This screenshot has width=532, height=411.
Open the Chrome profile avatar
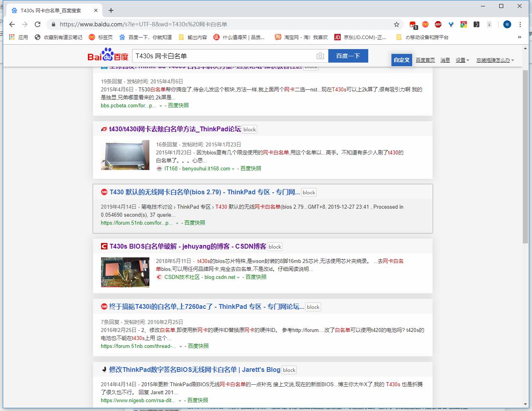tap(507, 24)
